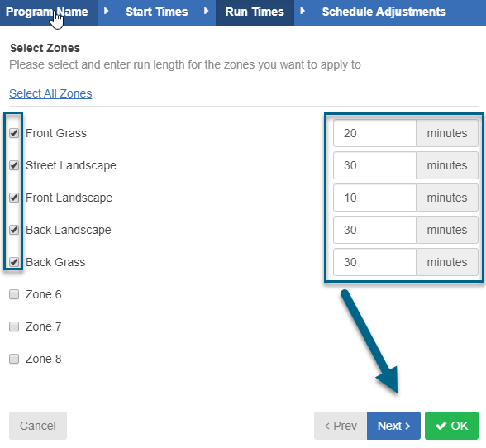Select the Run Times tab
Screen dimensions: 486x448
point(255,12)
